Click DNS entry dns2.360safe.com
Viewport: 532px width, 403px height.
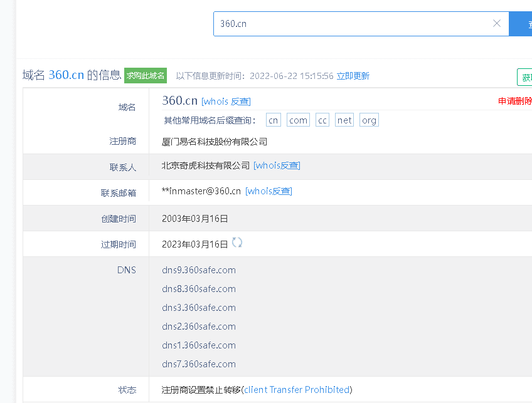click(x=199, y=327)
